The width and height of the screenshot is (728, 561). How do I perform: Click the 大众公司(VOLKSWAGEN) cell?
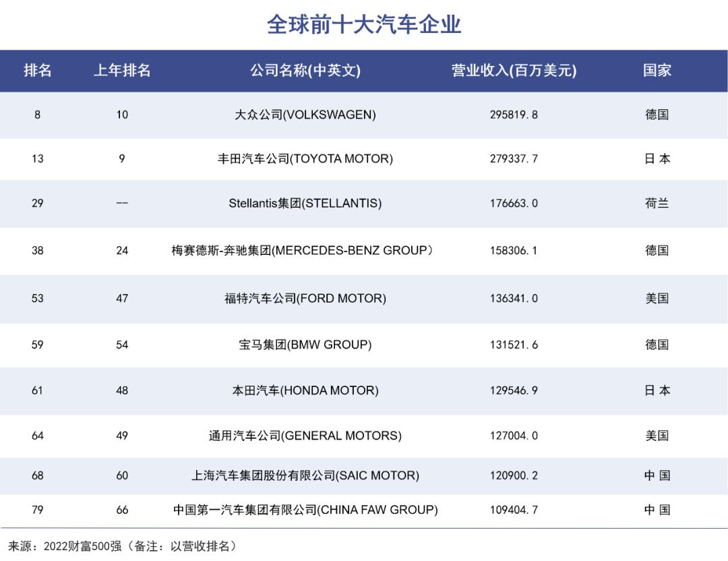pos(305,115)
